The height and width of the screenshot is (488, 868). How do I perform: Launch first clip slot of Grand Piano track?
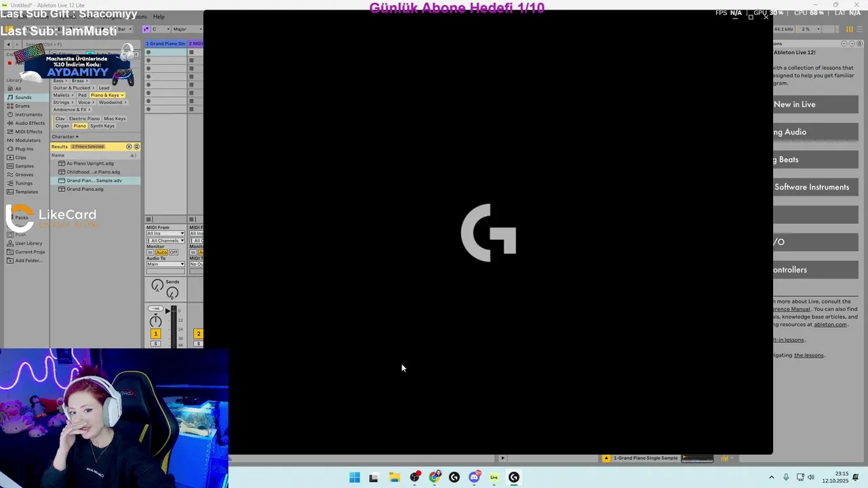tap(149, 52)
